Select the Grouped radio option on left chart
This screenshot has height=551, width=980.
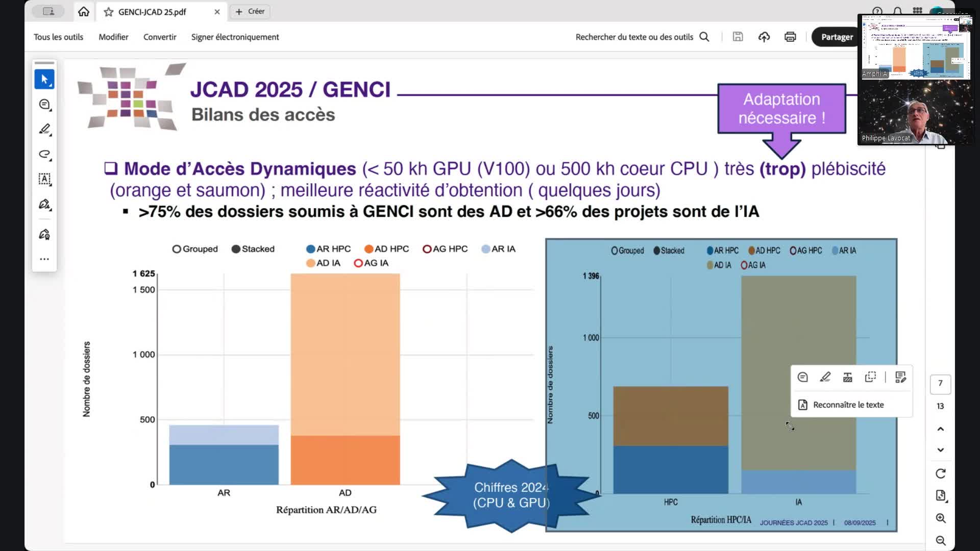click(x=177, y=249)
